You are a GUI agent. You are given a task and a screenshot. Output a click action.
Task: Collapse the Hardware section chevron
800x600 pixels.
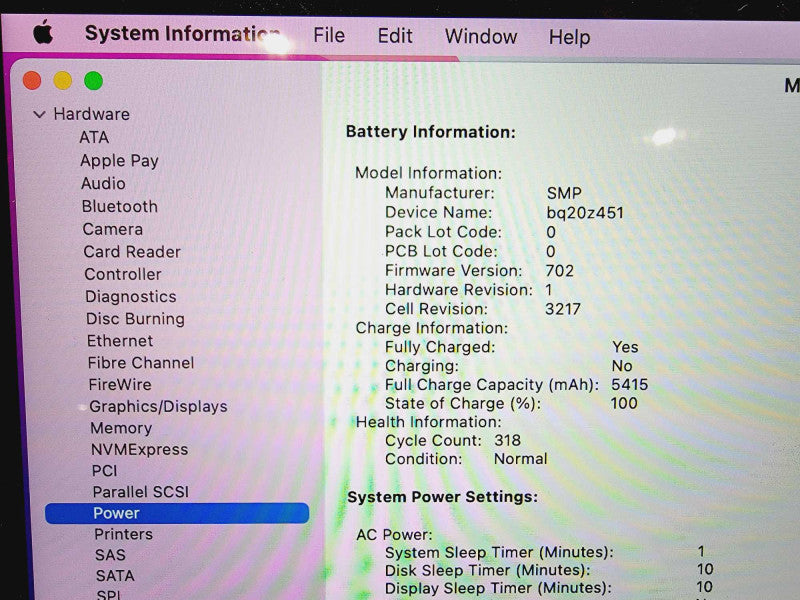coord(39,114)
